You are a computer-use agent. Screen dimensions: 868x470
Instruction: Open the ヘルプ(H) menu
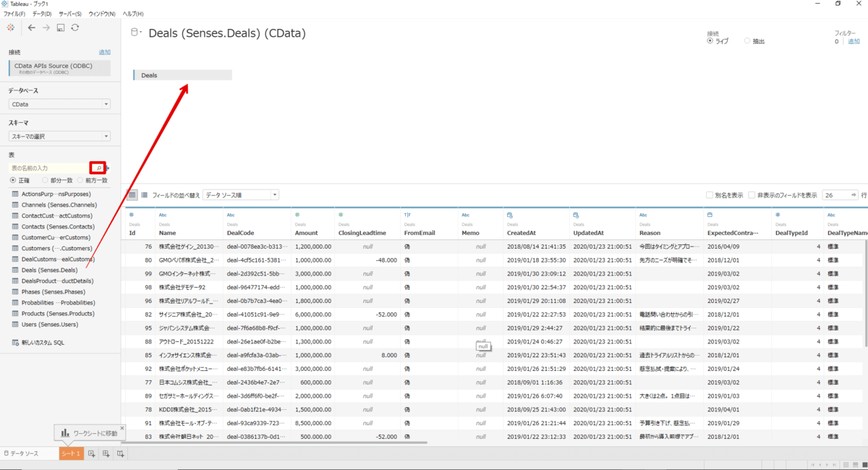click(x=133, y=14)
